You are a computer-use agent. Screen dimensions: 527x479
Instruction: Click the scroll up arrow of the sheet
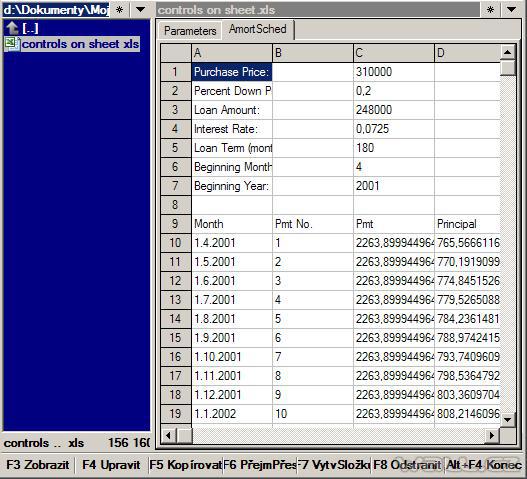pyautogui.click(x=508, y=52)
